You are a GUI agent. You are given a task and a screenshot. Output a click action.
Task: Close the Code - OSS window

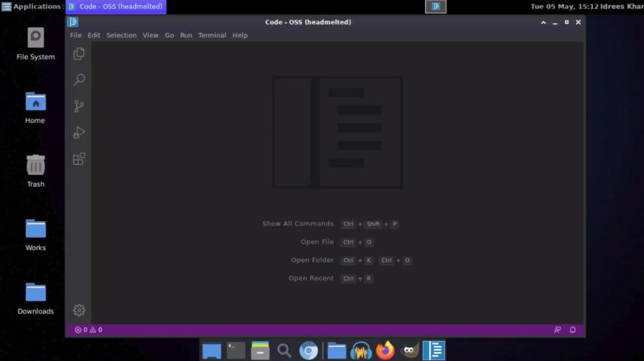coord(578,22)
